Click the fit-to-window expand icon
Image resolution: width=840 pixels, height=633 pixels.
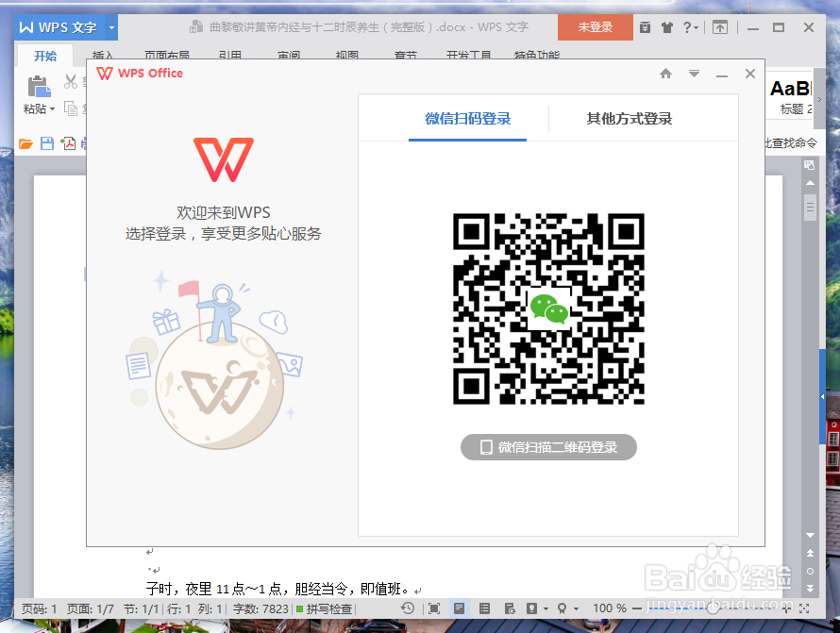803,608
